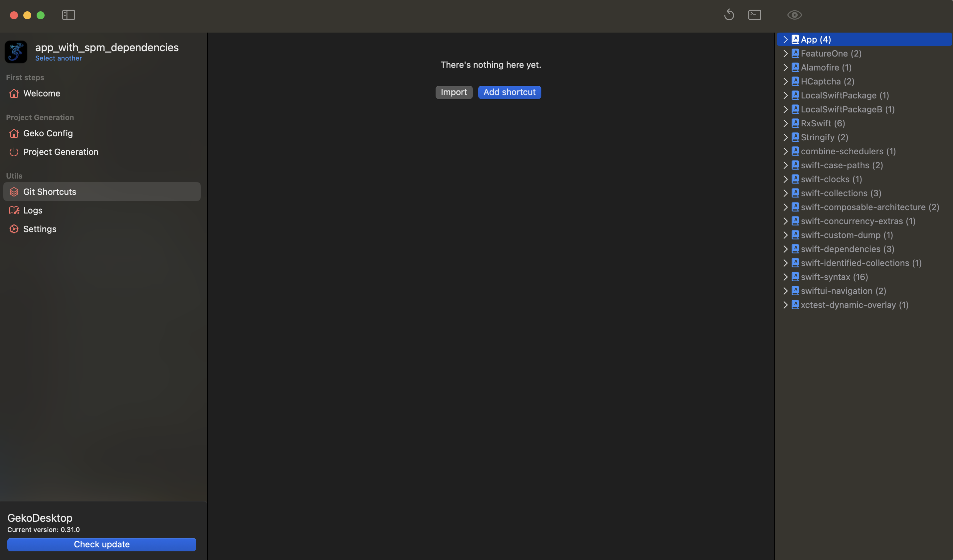Toggle the eye visibility icon
This screenshot has width=953, height=560.
click(794, 15)
